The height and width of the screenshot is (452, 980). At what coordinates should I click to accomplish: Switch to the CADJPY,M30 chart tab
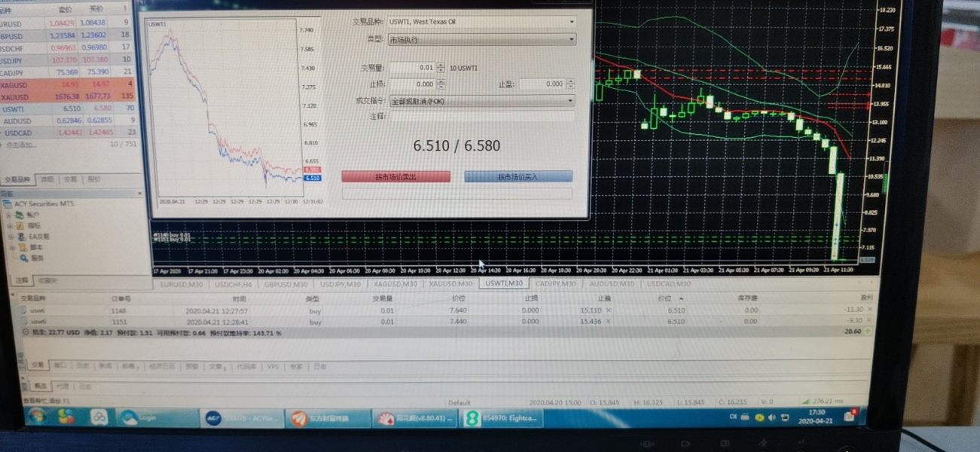[x=555, y=284]
